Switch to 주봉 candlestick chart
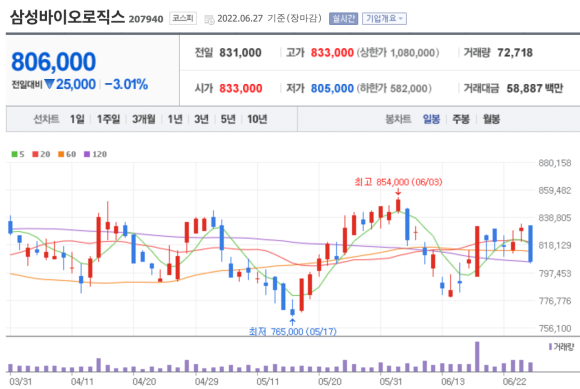Image resolution: width=580 pixels, height=389 pixels. click(461, 119)
